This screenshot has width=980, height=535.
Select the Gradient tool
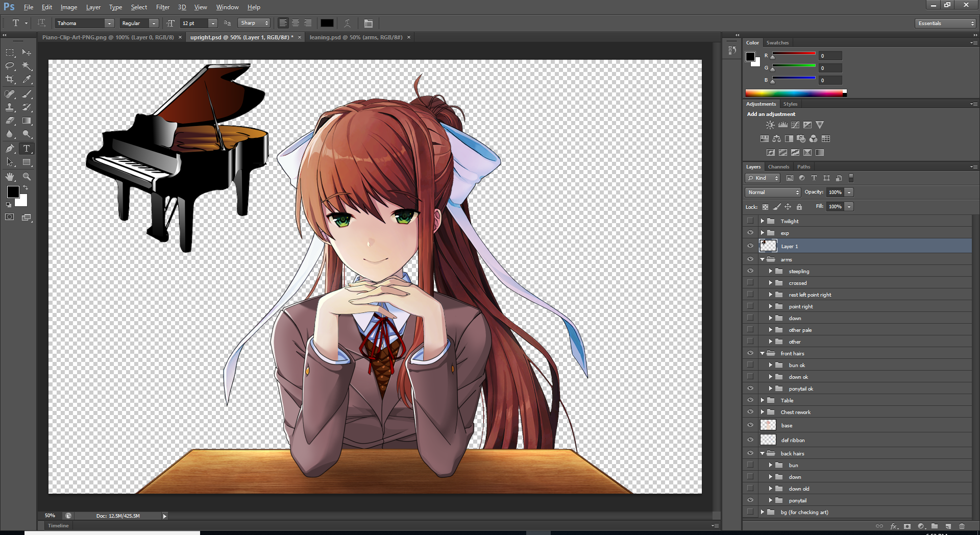[27, 121]
